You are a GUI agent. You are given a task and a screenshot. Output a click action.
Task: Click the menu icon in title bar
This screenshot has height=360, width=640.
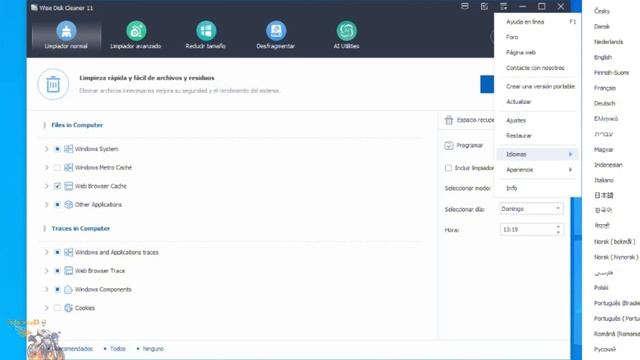pos(503,7)
